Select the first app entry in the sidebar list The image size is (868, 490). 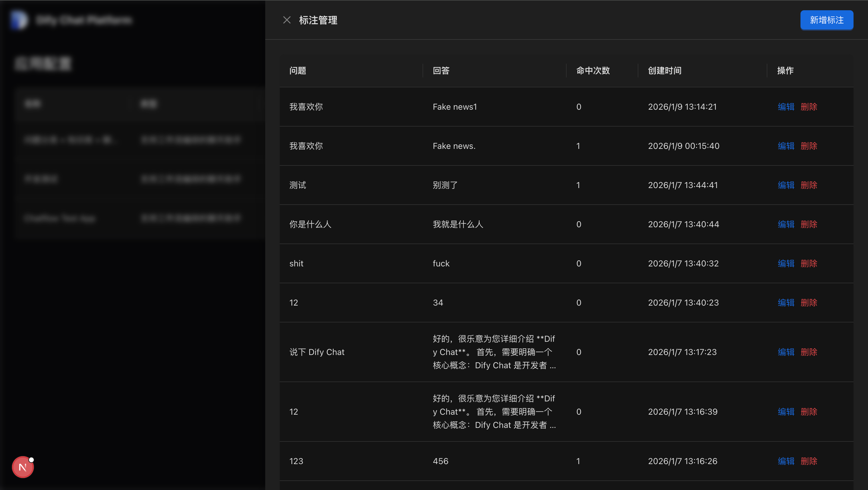71,140
